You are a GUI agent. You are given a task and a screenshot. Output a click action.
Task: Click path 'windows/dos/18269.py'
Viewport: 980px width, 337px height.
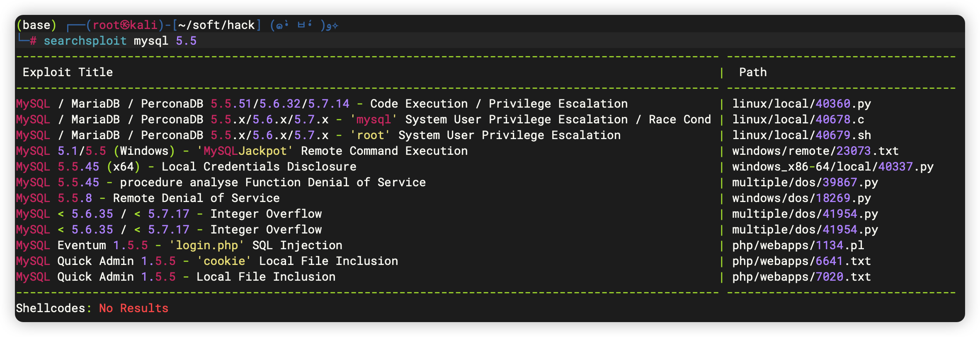point(801,198)
